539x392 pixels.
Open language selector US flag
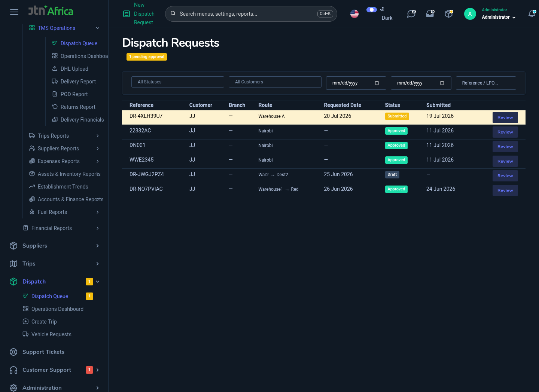click(x=354, y=14)
